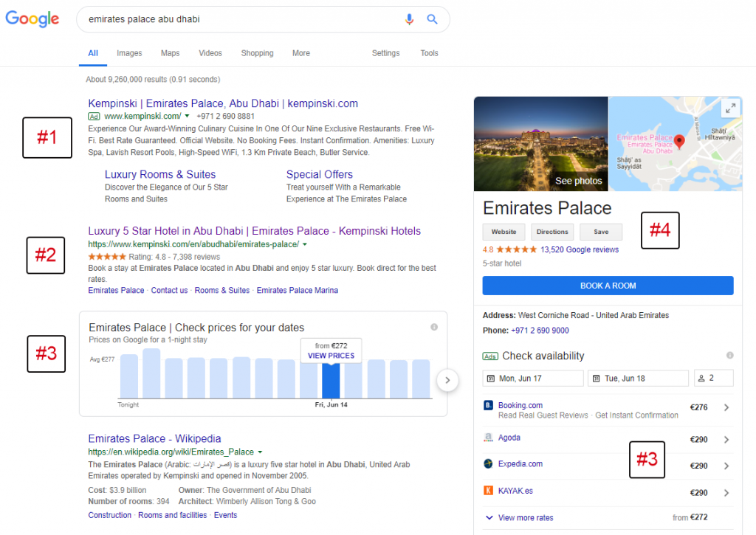Open dropdown arrow after Wikipedia URL
This screenshot has width=756, height=535.
(260, 452)
